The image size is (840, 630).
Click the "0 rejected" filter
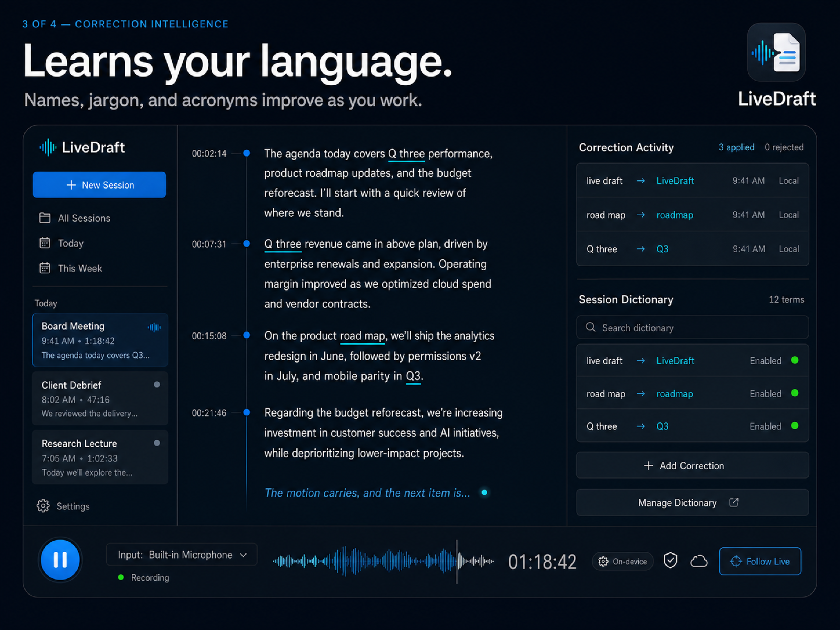coord(784,147)
